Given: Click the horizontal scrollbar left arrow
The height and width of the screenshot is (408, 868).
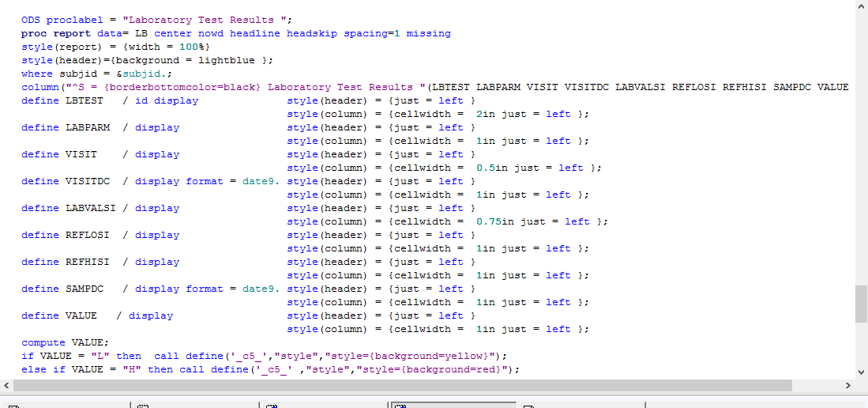Looking at the screenshot, I should 6,385.
